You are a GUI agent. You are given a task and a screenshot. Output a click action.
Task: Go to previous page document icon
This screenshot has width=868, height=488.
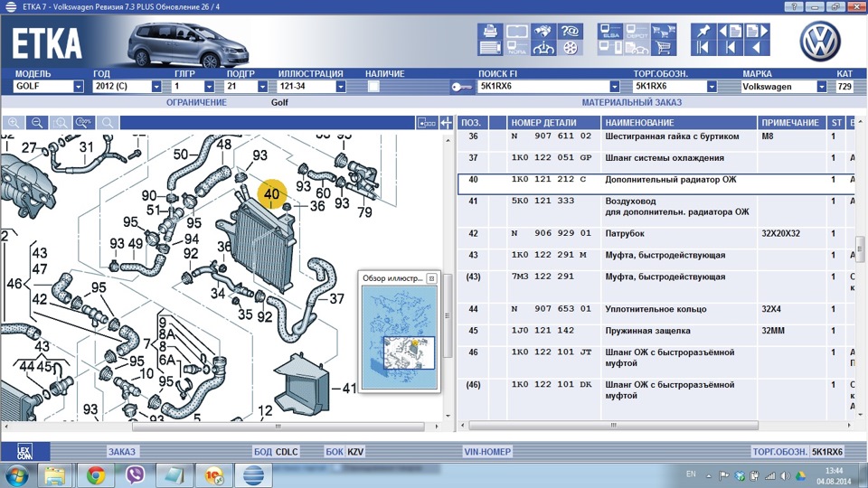coord(731,31)
